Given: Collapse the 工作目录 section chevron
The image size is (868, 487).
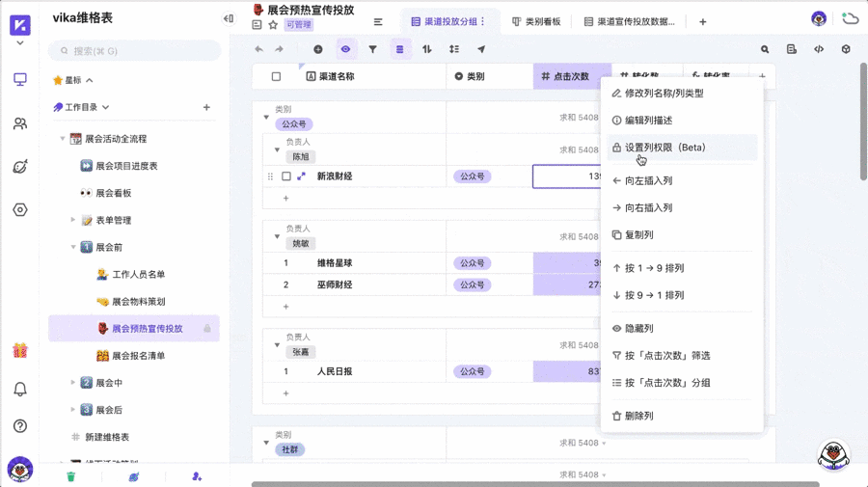Looking at the screenshot, I should [x=106, y=107].
